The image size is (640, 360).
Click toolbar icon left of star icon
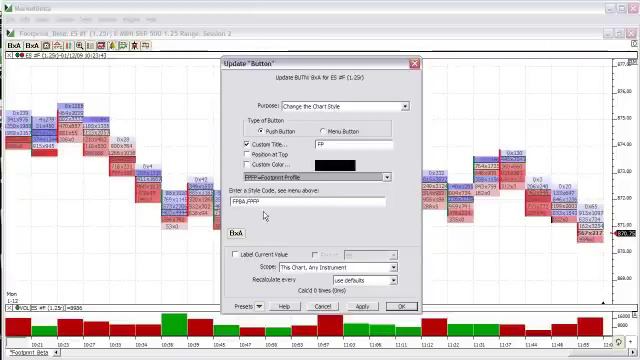click(123, 45)
